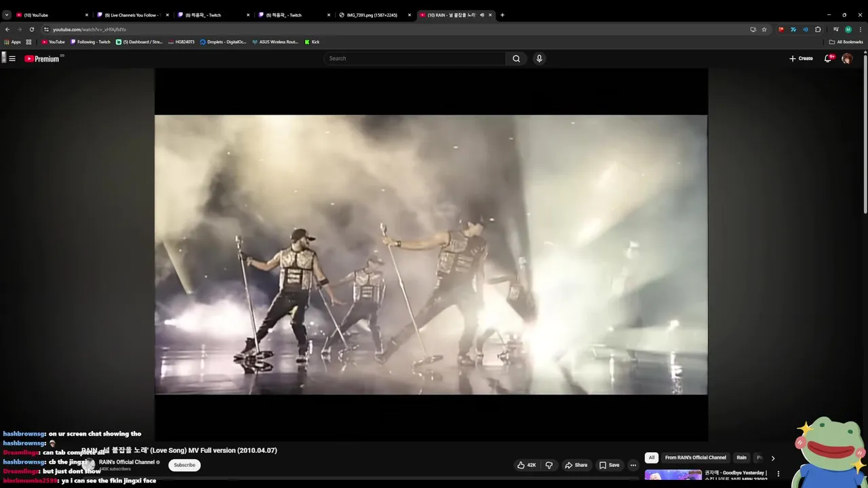The height and width of the screenshot is (488, 868).
Task: Reload the page
Action: coord(31,29)
